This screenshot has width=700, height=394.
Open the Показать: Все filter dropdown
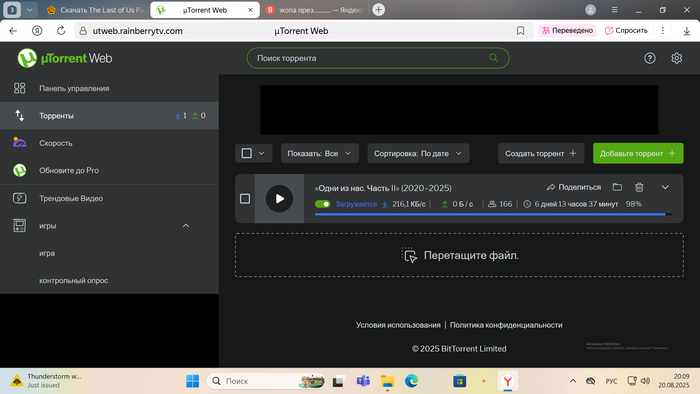click(320, 153)
